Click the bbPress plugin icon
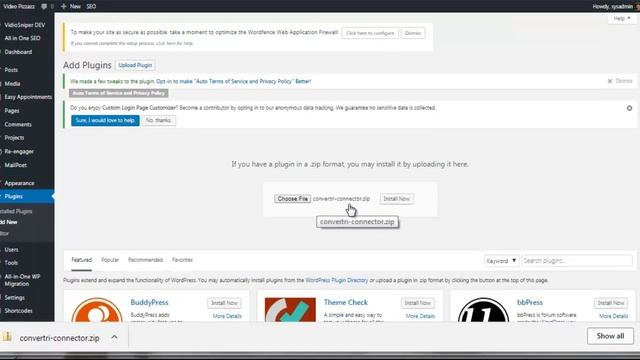This screenshot has height=360, width=640. pos(483,310)
